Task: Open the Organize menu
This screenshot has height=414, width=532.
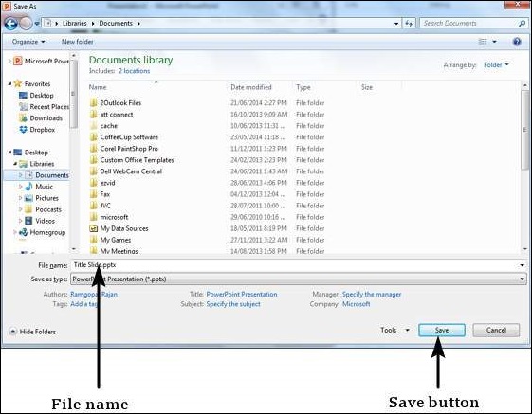Action: [x=28, y=42]
